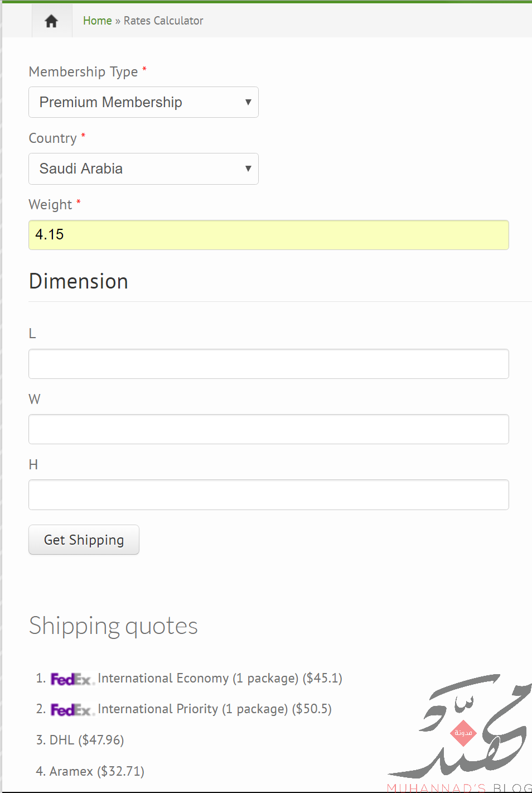The height and width of the screenshot is (793, 532).
Task: Click the W dimension input field
Action: pyautogui.click(x=269, y=429)
